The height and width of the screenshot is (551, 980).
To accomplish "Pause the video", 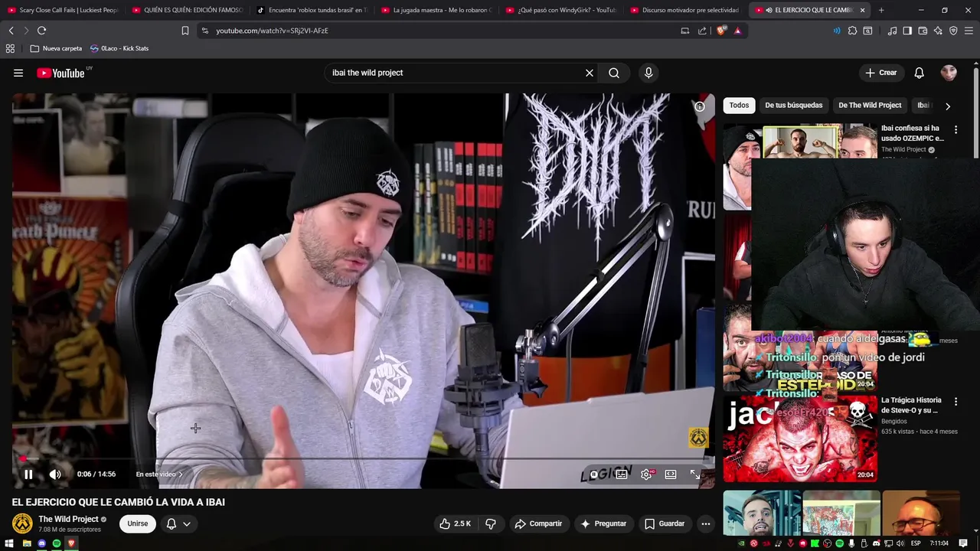I will (28, 474).
